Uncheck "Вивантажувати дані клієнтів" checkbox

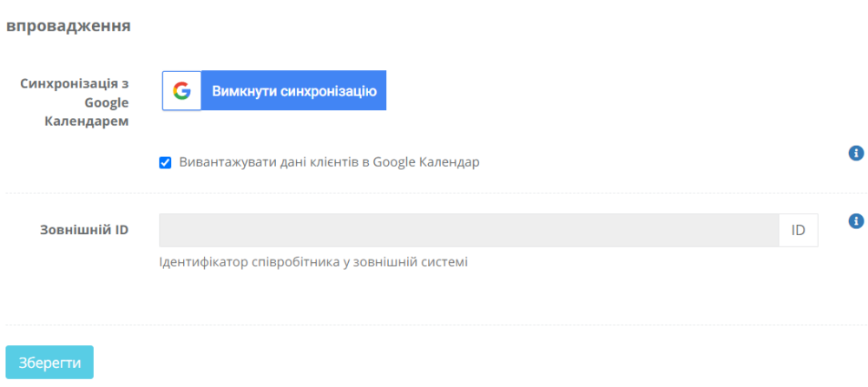165,163
